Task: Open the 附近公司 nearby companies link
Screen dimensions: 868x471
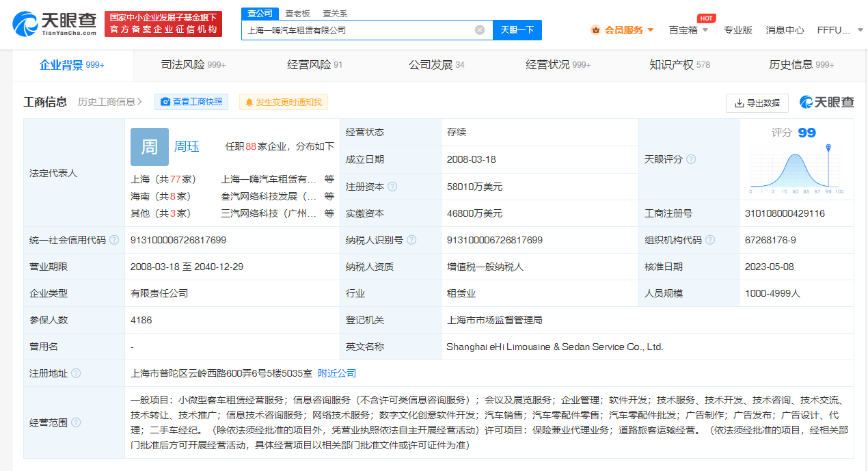Action: pos(337,373)
